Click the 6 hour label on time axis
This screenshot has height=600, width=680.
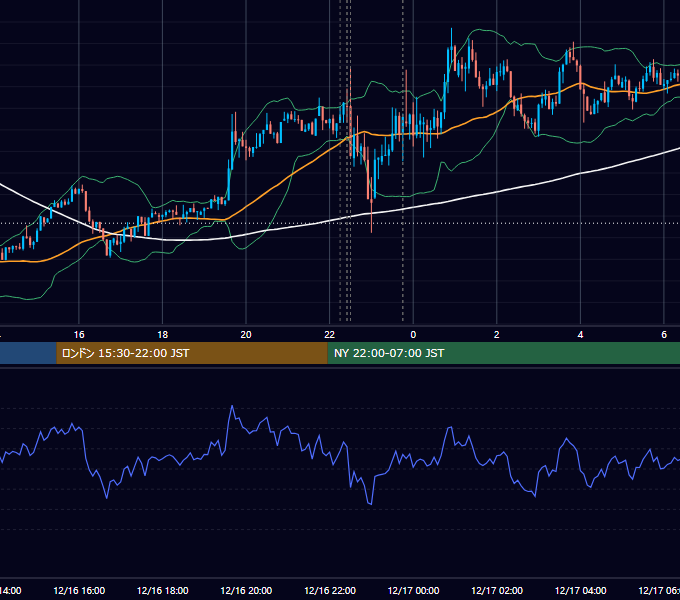pos(664,335)
